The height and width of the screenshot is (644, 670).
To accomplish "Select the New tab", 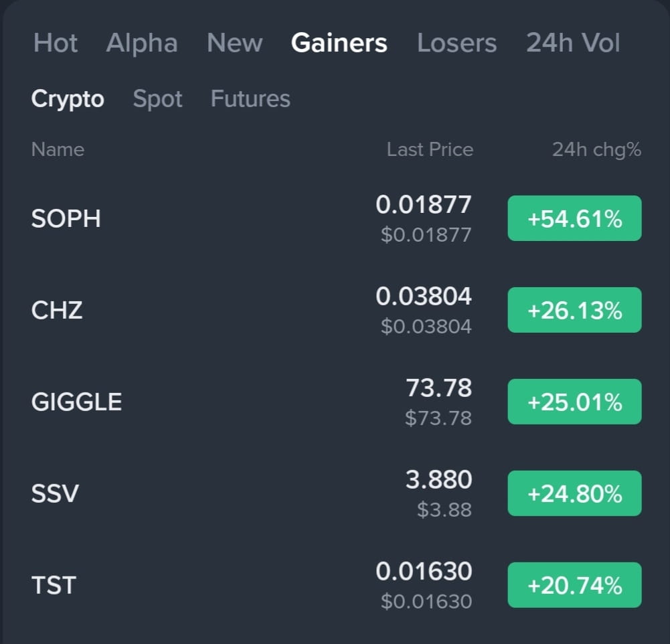I will click(x=234, y=43).
